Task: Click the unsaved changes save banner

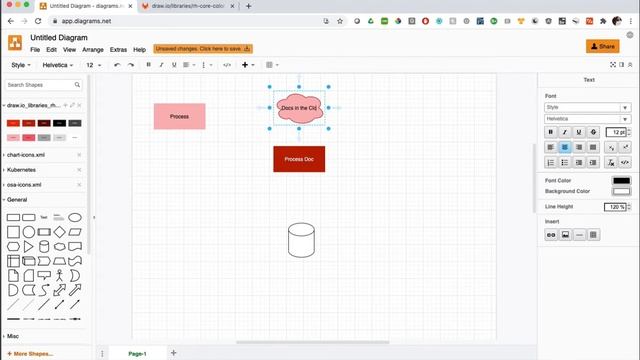Action: 203,49
